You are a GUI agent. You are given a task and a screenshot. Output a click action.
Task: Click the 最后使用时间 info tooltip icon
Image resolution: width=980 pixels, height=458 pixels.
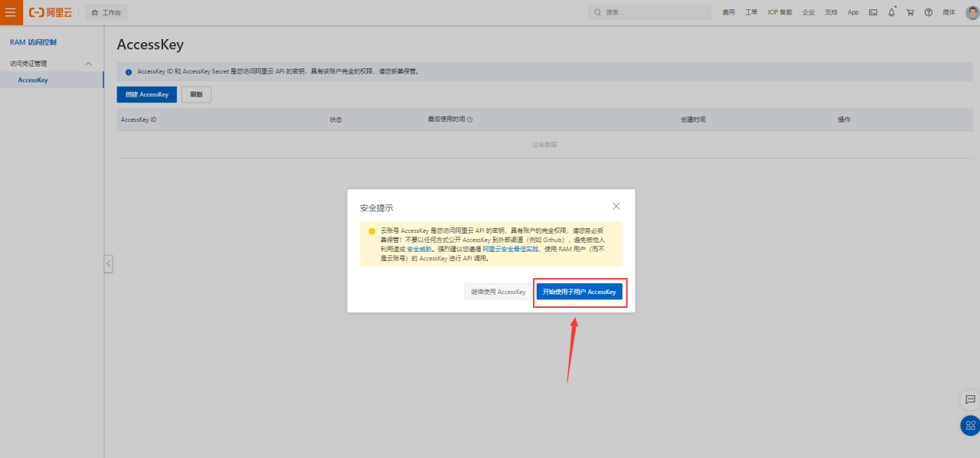(470, 119)
